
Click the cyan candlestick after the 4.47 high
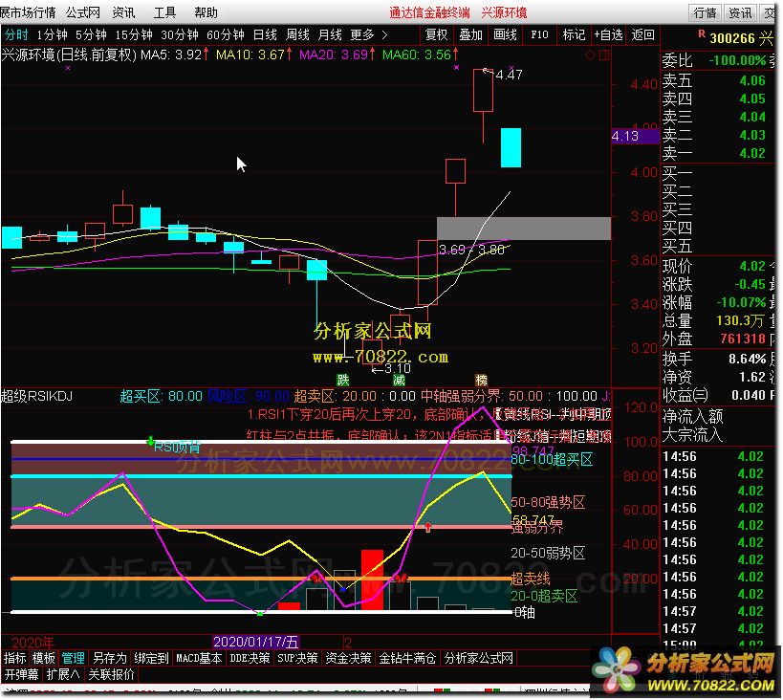coord(511,147)
